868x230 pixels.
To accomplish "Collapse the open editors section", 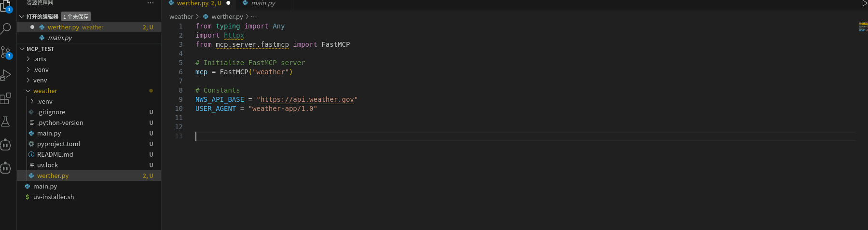I will (x=22, y=16).
